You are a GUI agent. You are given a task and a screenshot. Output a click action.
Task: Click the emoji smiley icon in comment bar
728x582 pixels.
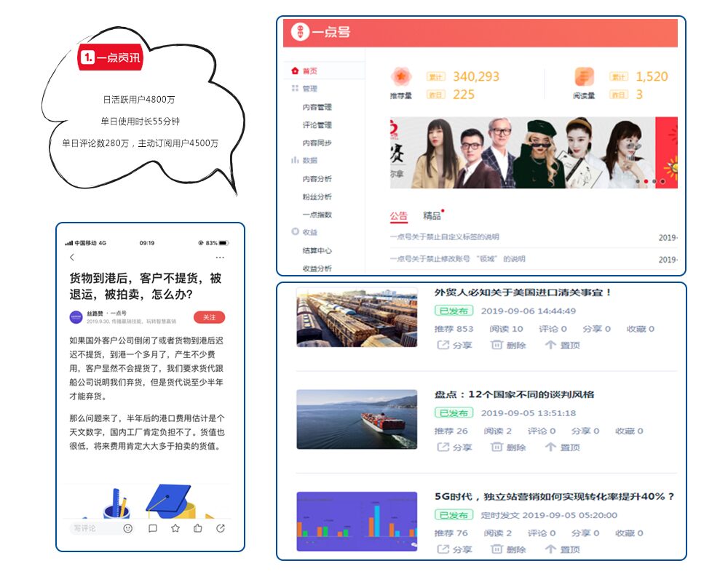pyautogui.click(x=128, y=528)
